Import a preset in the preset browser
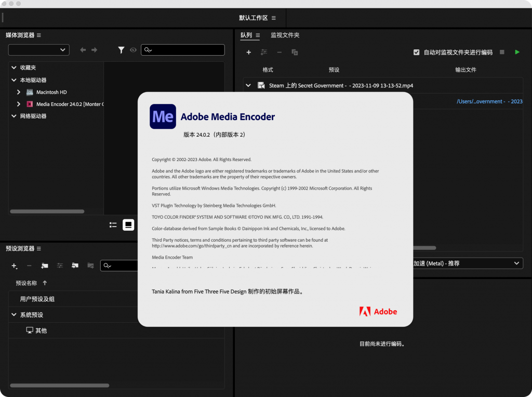The height and width of the screenshot is (397, 532). [75, 266]
